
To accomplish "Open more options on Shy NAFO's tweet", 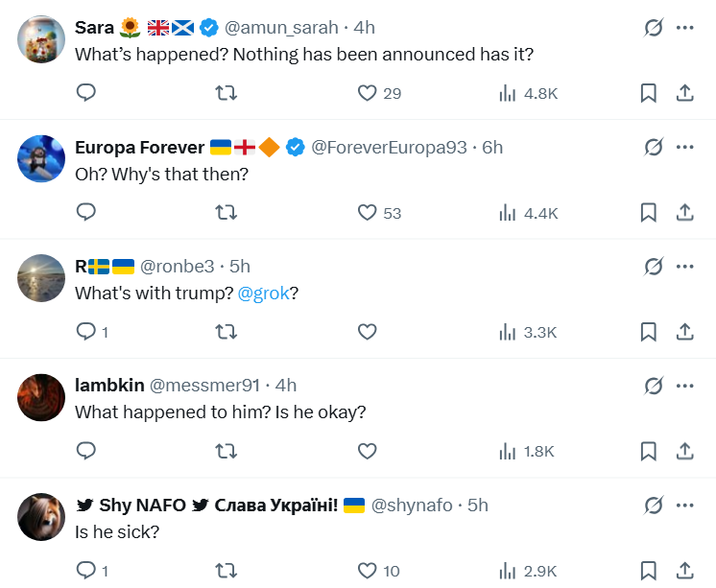I will pyautogui.click(x=684, y=505).
